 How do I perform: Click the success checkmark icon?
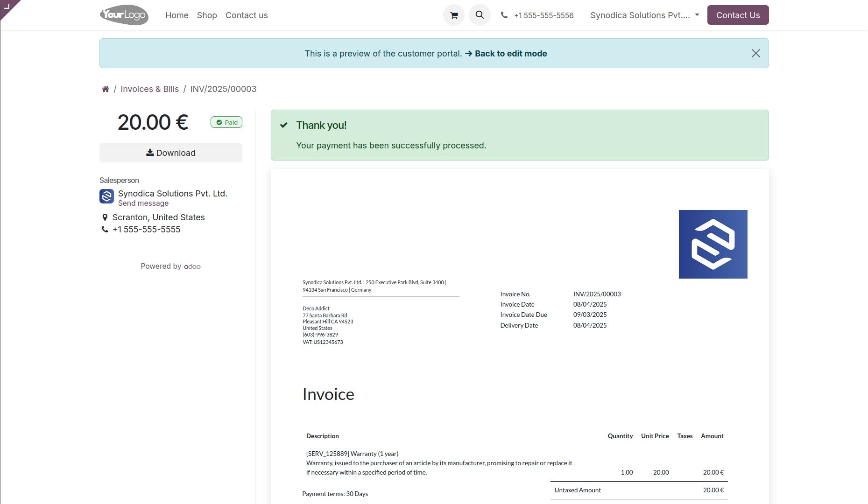pos(283,125)
